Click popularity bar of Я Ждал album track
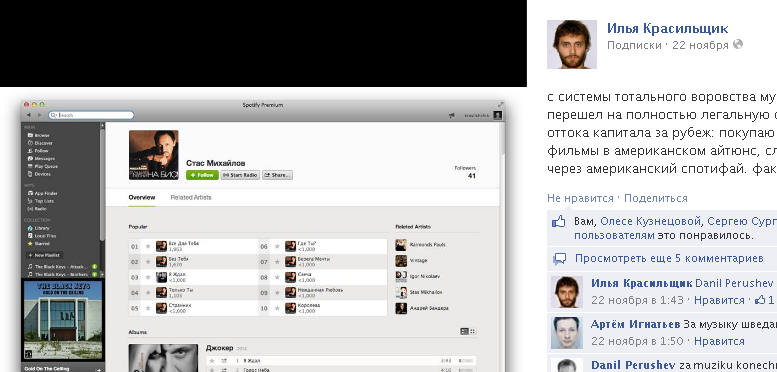This screenshot has height=372, width=777. click(467, 361)
